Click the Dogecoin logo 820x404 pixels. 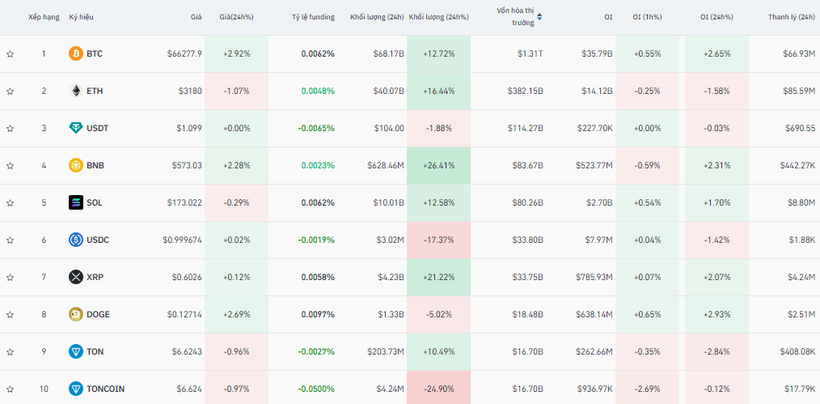click(x=76, y=314)
